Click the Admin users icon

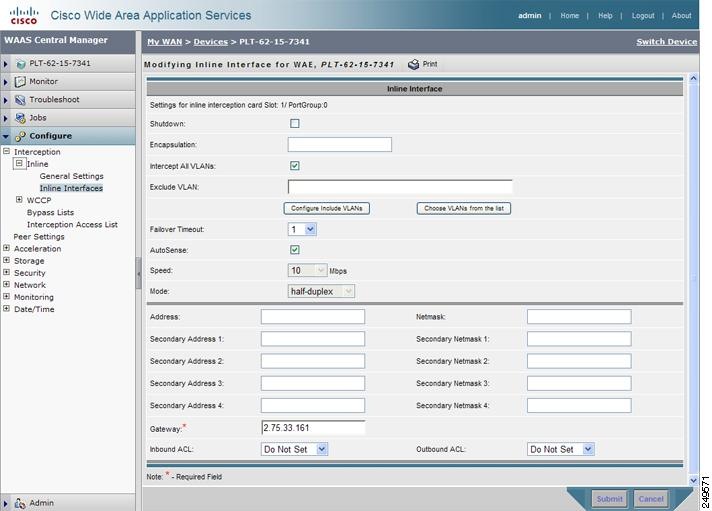tap(20, 503)
